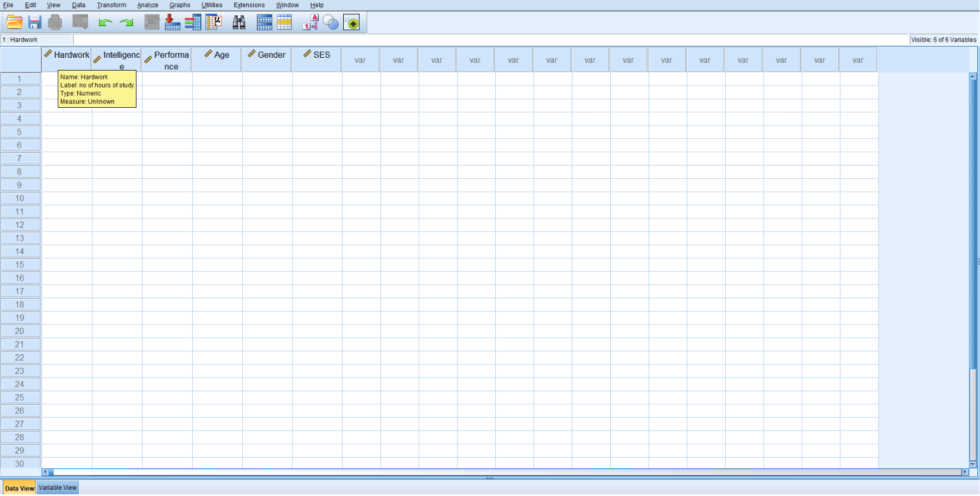Select the Performance column header
The height and width of the screenshot is (496, 980).
(167, 59)
